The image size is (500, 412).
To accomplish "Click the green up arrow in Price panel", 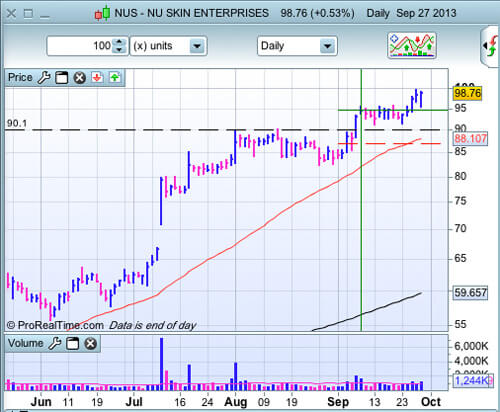I will [x=115, y=78].
